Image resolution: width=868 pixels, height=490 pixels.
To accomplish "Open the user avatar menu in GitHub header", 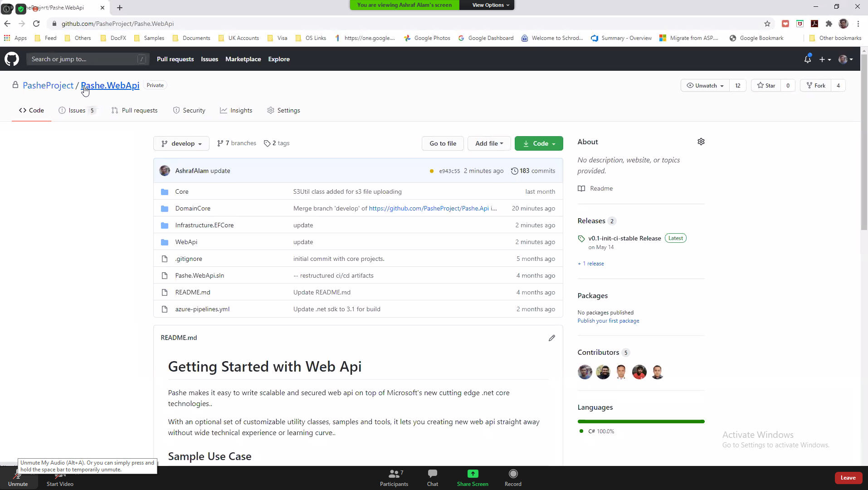I will 845,59.
